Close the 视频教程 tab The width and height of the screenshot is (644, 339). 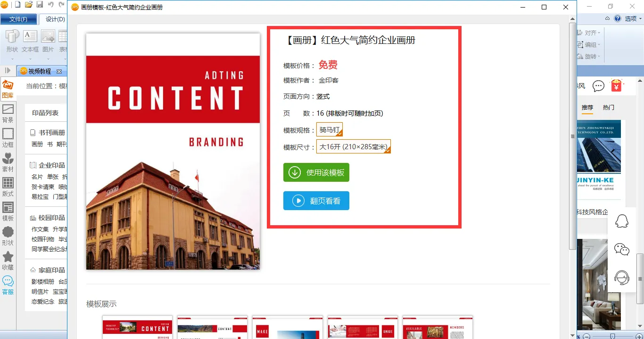tap(59, 71)
